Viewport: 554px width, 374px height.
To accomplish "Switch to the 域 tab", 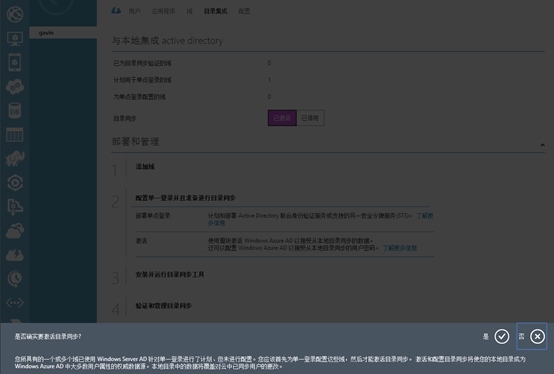I will 189,11.
